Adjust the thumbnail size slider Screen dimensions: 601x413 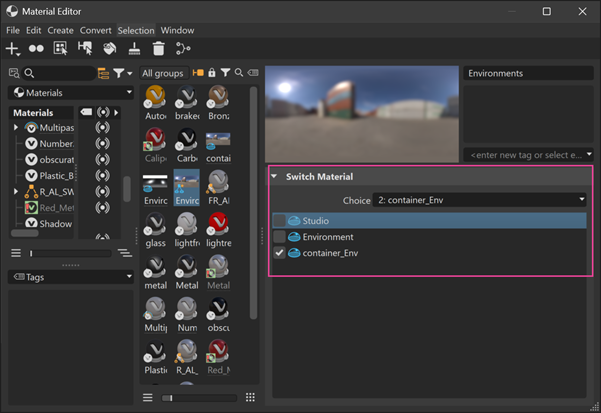coord(199,398)
